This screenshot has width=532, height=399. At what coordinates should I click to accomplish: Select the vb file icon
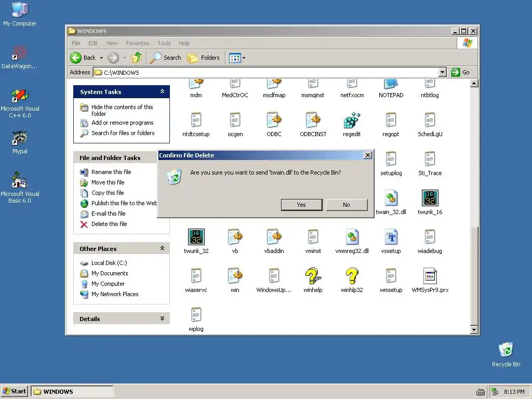[x=235, y=237]
